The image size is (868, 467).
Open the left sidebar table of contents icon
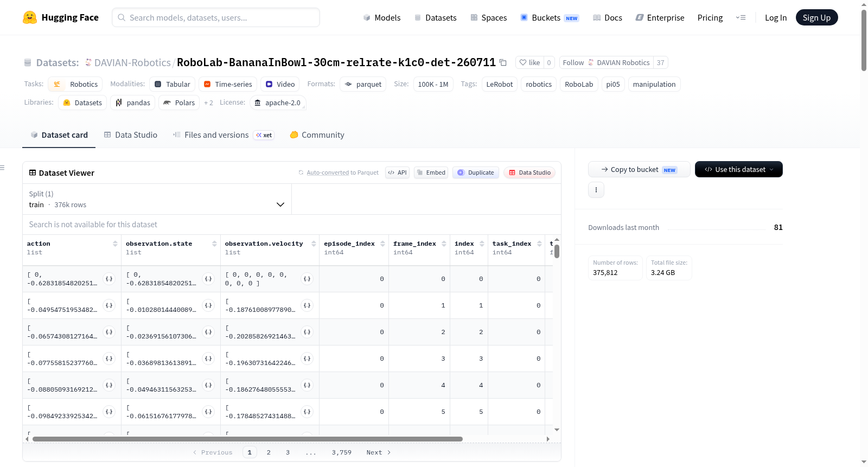pyautogui.click(x=3, y=168)
